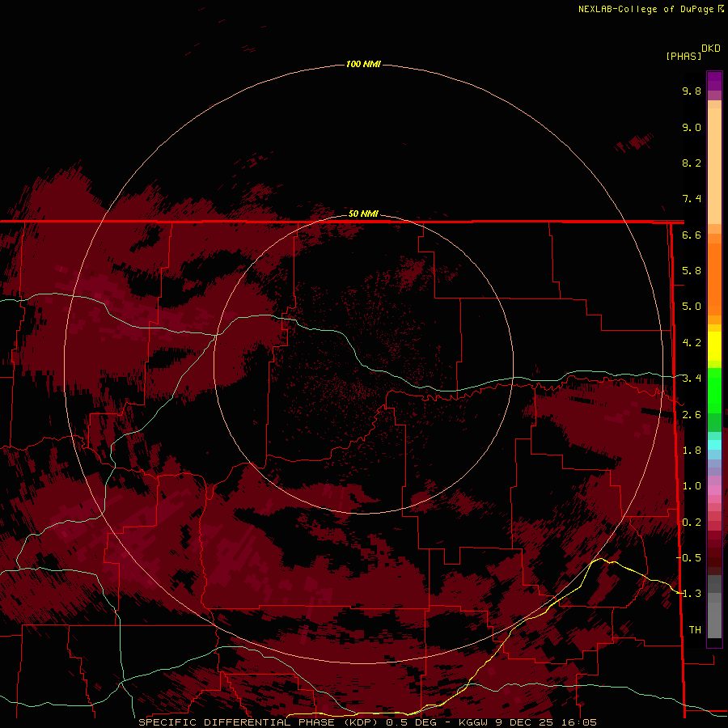Click the 9 DEC 25 date in the caption
The image size is (728, 728).
pyautogui.click(x=525, y=722)
